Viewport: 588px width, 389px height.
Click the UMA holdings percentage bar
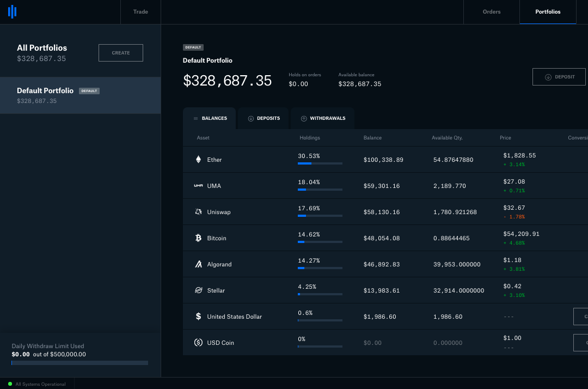click(x=320, y=190)
